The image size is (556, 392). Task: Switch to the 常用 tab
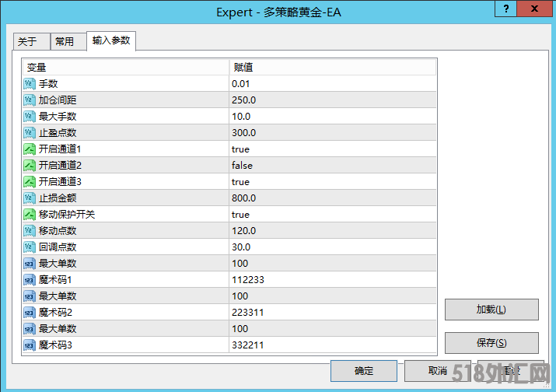pyautogui.click(x=65, y=42)
